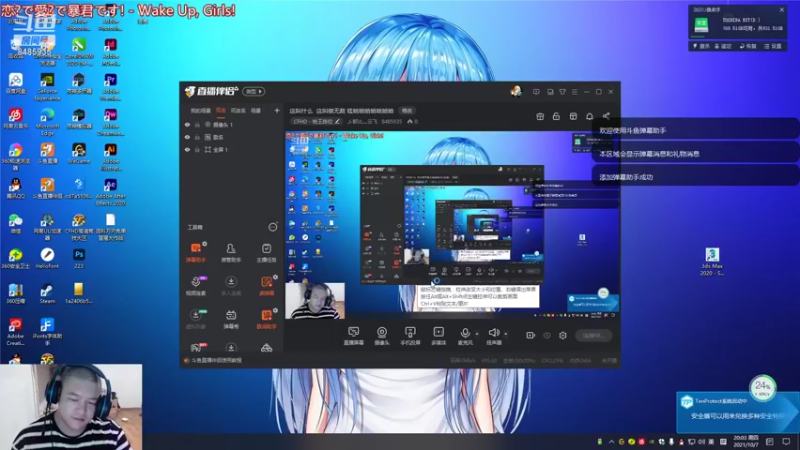The width and height of the screenshot is (800, 450).
Task: Click the open lock icon in header
Action: 556,116
